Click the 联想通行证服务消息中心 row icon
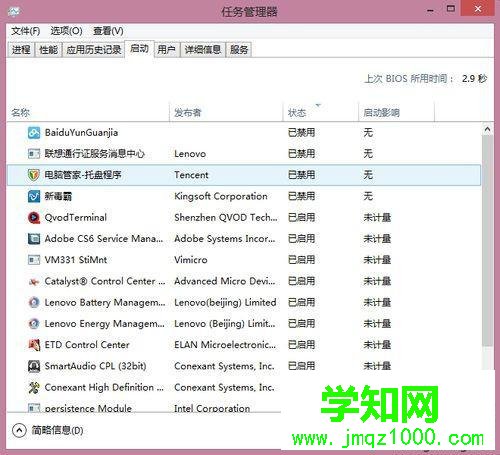Viewport: 500px width, 455px height. click(x=34, y=154)
